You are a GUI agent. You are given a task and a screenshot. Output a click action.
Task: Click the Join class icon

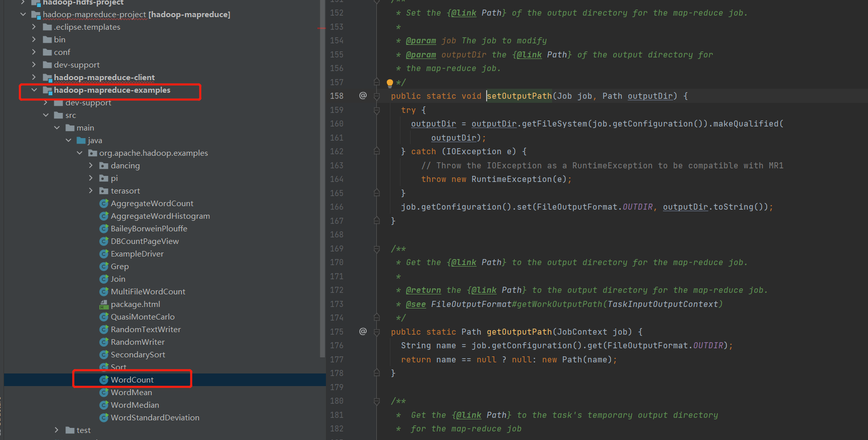[104, 279]
